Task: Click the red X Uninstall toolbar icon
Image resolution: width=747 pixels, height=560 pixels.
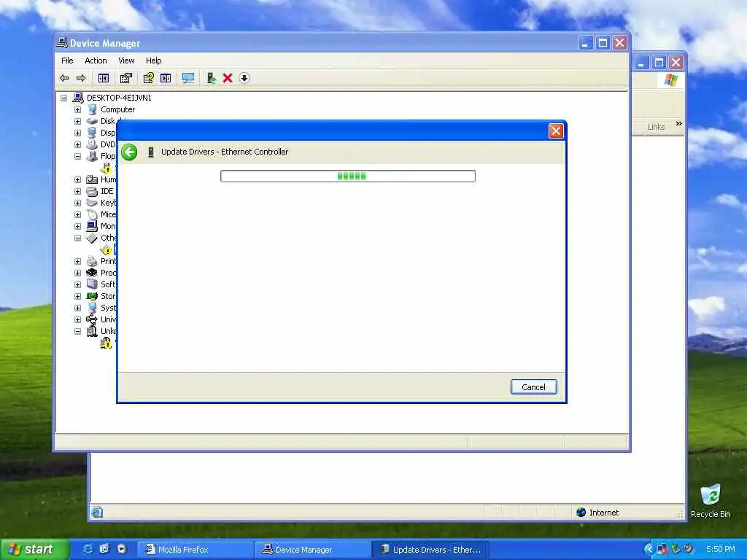Action: (x=228, y=78)
